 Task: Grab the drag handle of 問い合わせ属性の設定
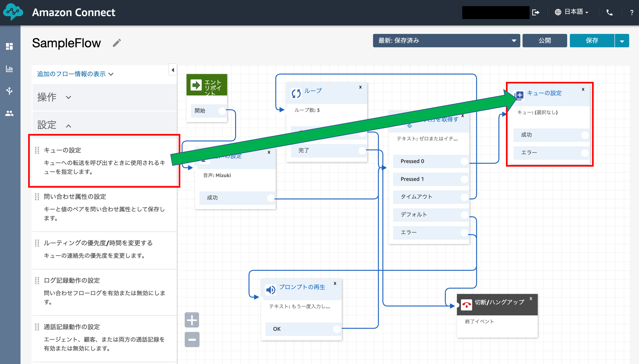37,196
